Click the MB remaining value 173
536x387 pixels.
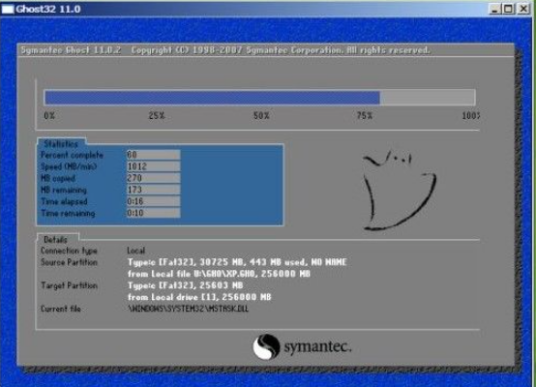(153, 189)
